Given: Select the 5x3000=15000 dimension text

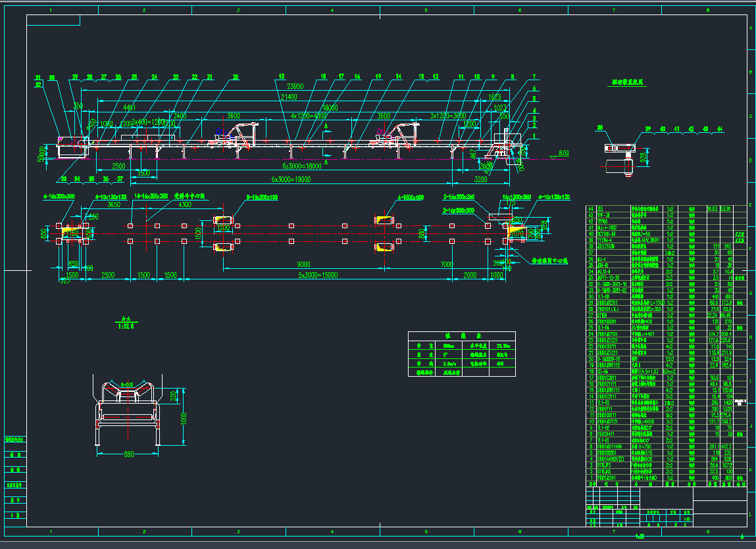Looking at the screenshot, I should (318, 275).
